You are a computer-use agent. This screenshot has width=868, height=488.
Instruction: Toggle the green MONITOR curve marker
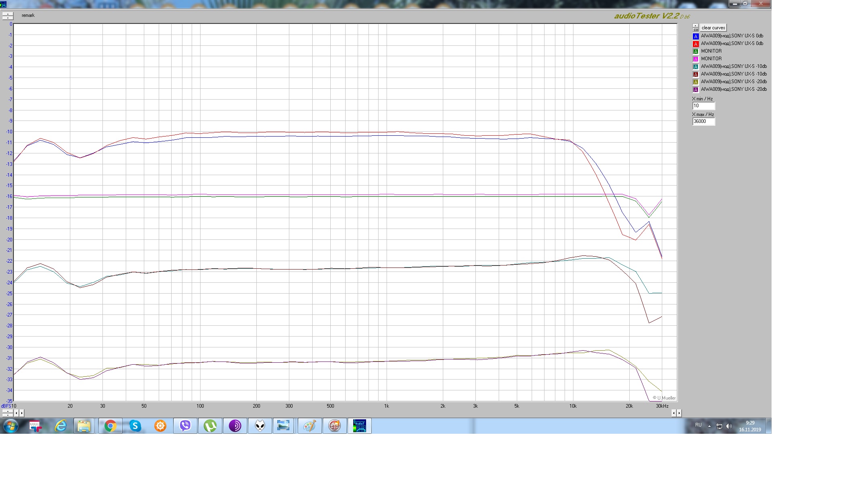point(696,51)
